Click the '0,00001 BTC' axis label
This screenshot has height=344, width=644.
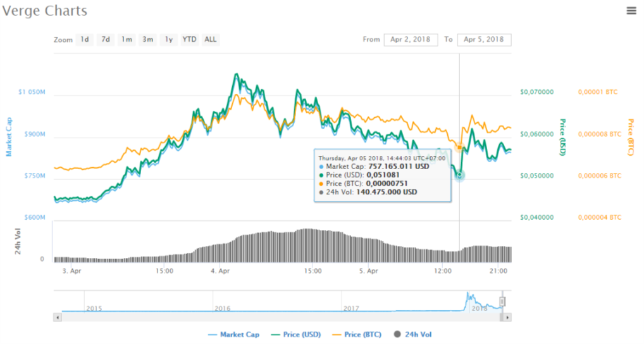tap(598, 92)
